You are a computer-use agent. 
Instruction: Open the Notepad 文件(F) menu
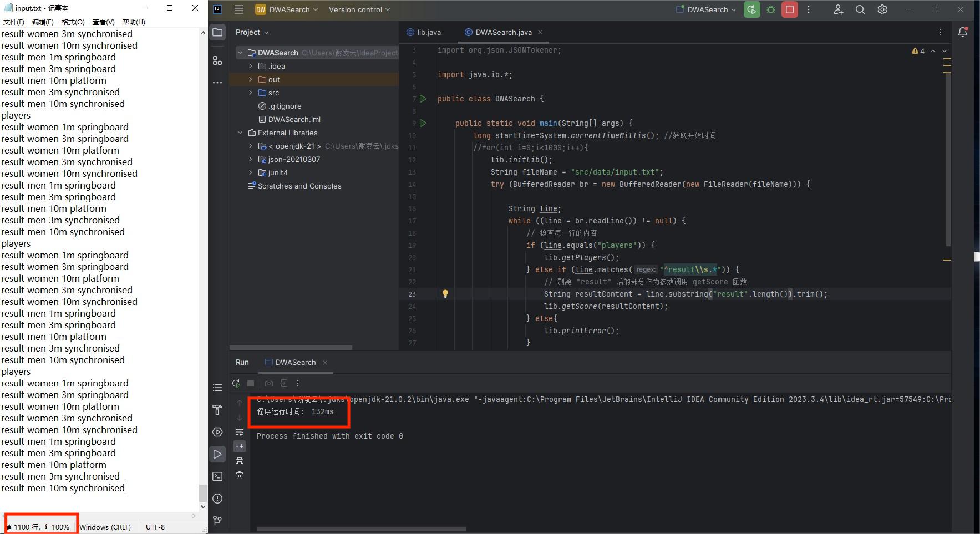14,22
